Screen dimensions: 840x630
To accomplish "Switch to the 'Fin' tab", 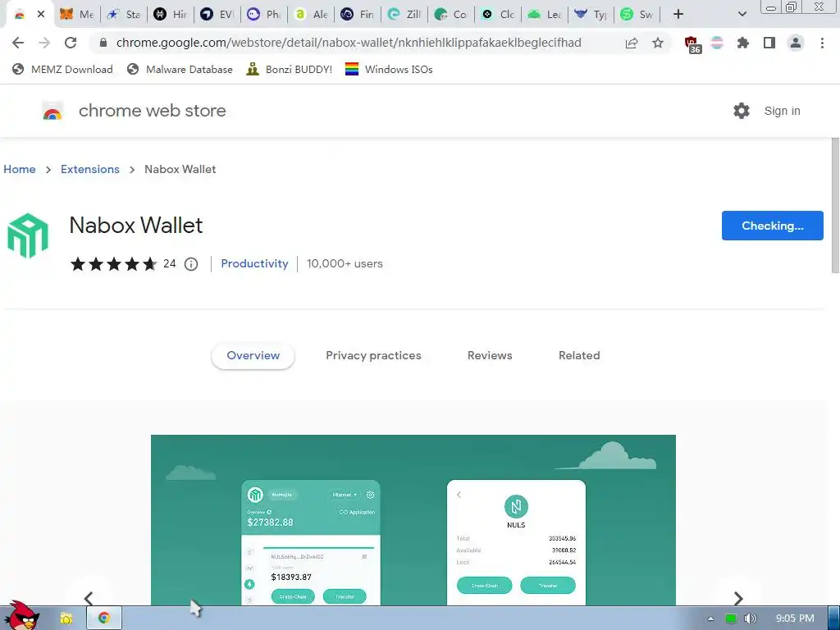I will click(x=358, y=15).
